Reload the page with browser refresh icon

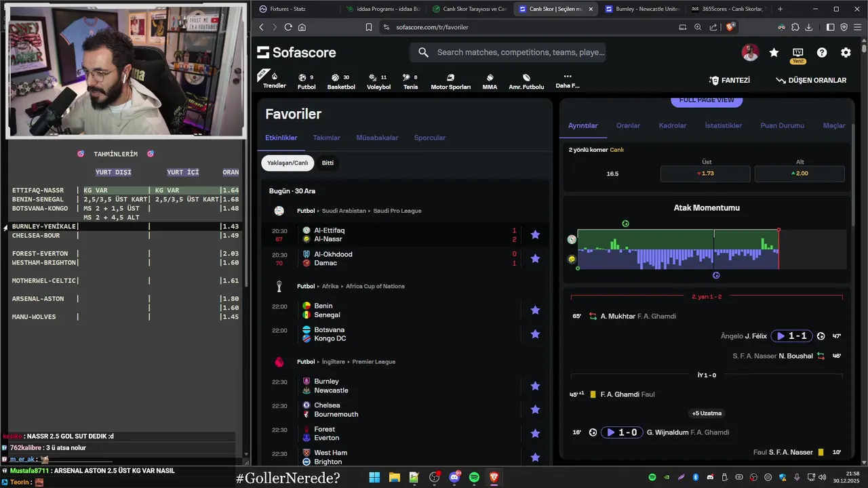(x=288, y=27)
